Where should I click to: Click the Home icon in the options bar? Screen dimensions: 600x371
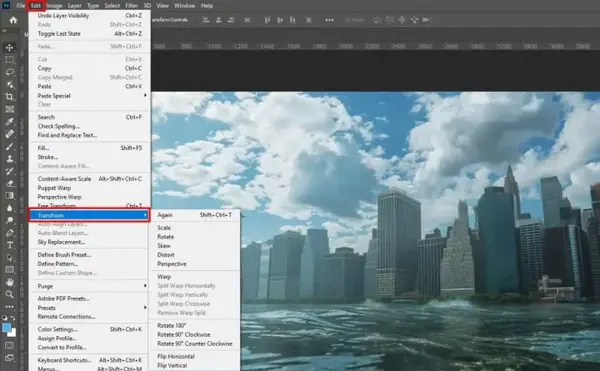coord(13,20)
